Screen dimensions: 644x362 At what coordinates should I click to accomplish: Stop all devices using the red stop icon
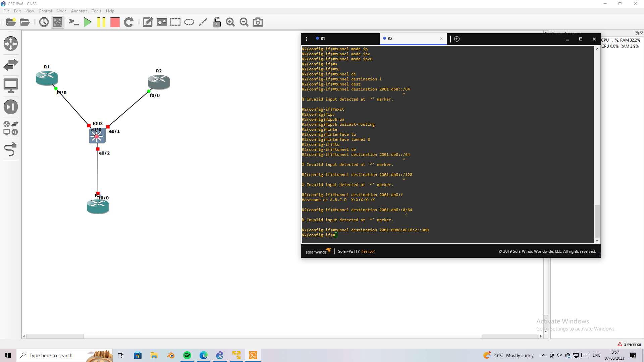click(115, 22)
